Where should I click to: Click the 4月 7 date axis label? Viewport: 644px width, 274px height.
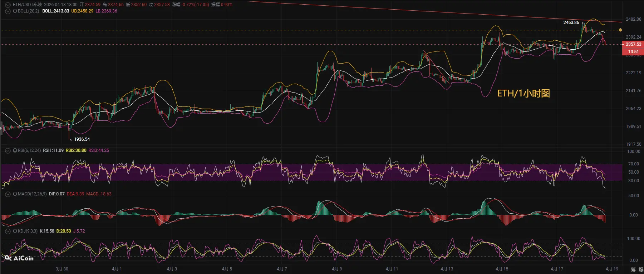(x=282, y=269)
